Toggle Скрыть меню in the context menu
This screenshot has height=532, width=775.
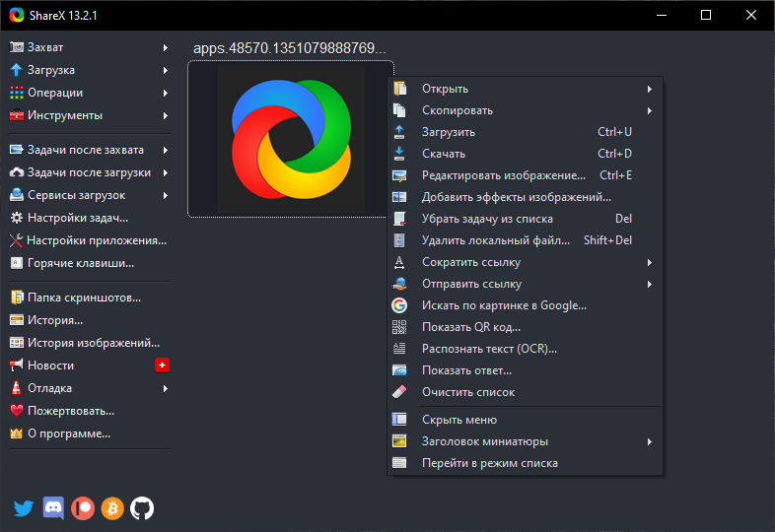525,420
